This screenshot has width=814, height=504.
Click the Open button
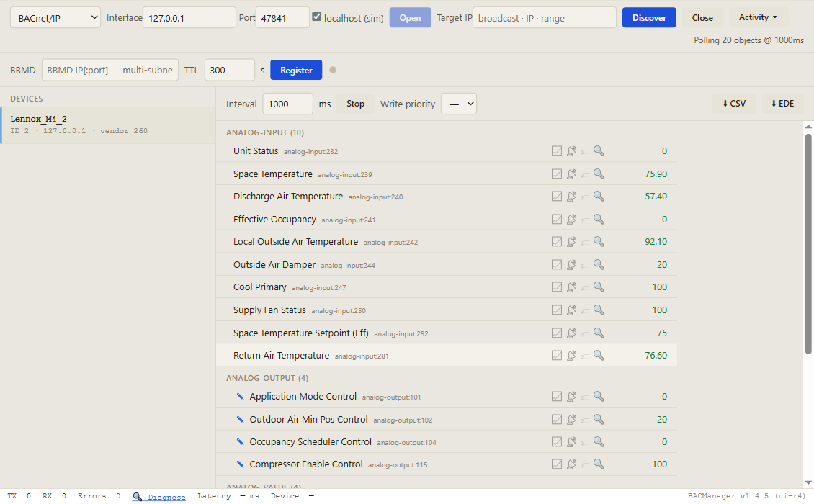[x=410, y=18]
